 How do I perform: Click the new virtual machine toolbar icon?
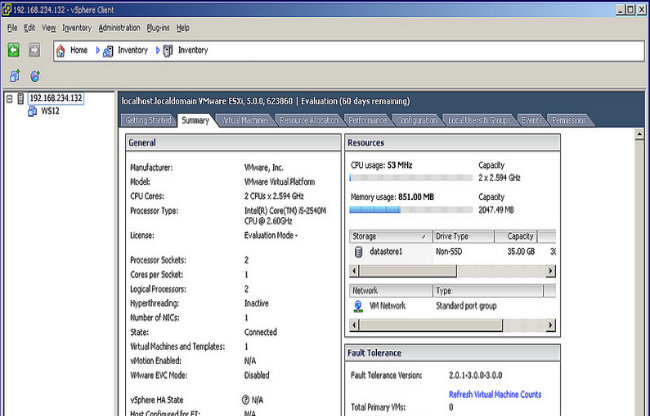click(x=15, y=76)
